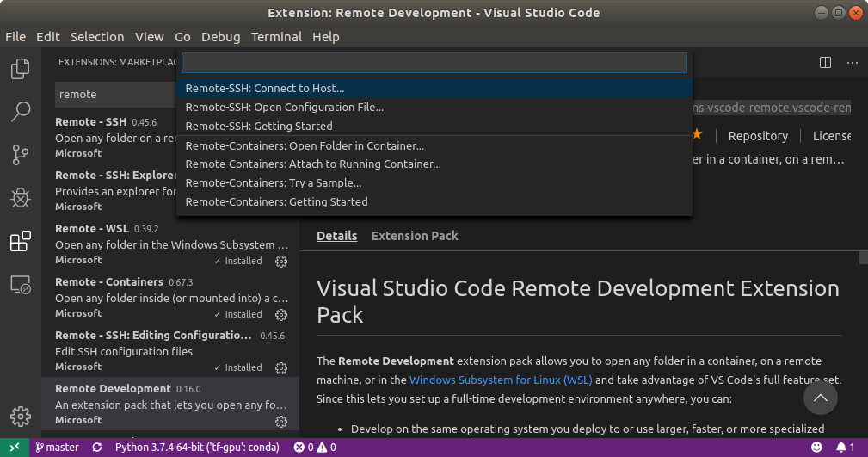Open the editor More Actions ellipsis

(853, 63)
